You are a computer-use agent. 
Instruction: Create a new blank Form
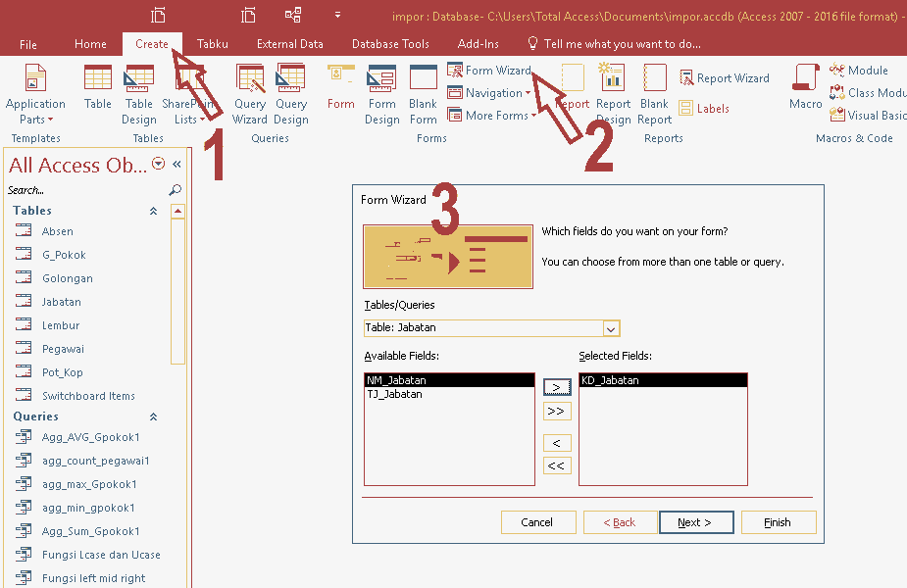[340, 88]
